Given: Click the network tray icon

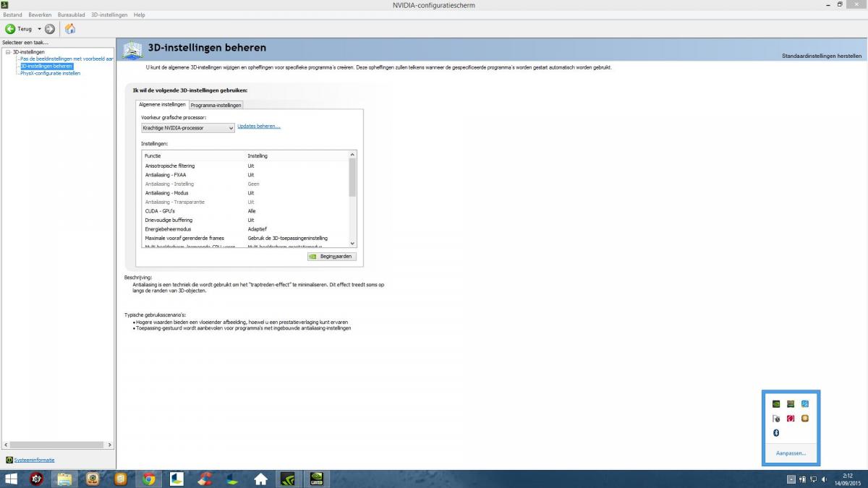Looking at the screenshot, I should coord(814,479).
